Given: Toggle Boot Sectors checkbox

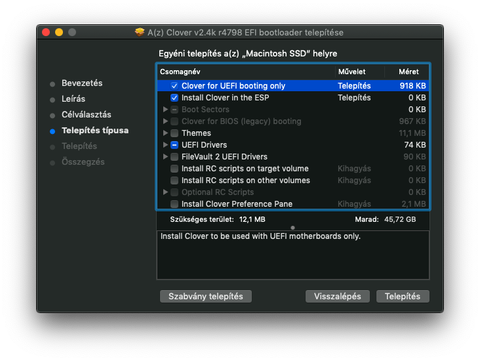Looking at the screenshot, I should (x=174, y=109).
